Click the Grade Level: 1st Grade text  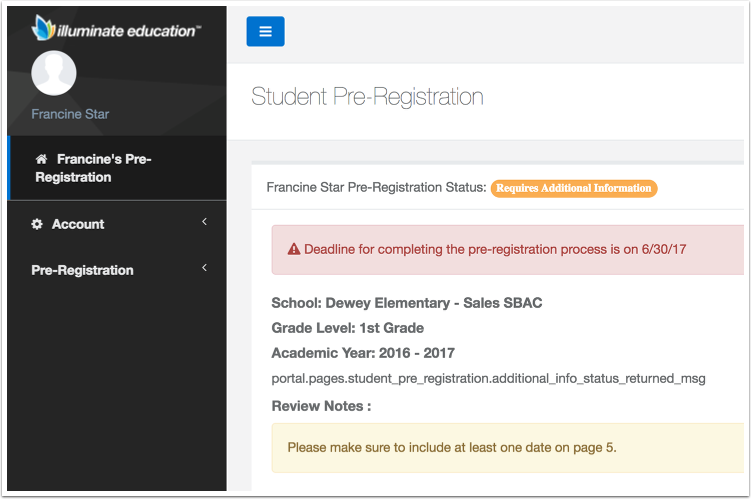click(348, 328)
